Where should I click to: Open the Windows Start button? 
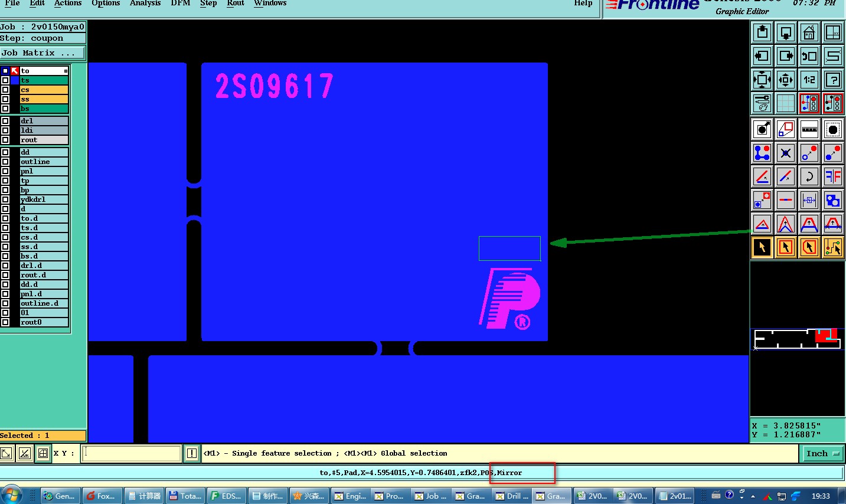[x=12, y=495]
